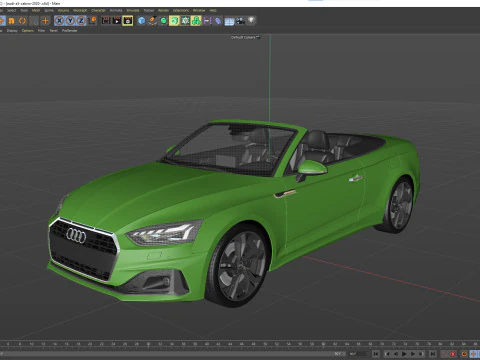Open the Character menu
The height and width of the screenshot is (360, 480).
click(98, 10)
